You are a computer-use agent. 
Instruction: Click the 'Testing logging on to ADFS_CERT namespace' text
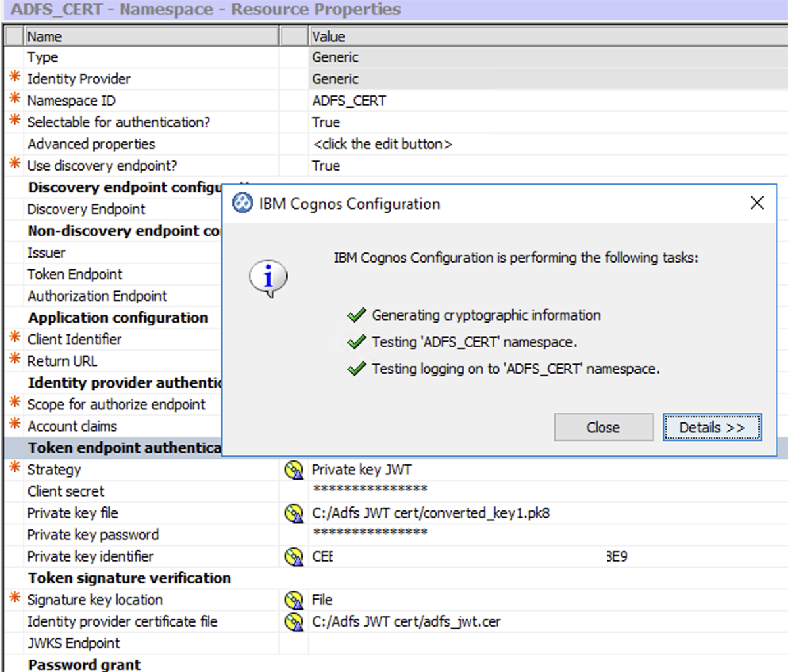click(x=515, y=369)
